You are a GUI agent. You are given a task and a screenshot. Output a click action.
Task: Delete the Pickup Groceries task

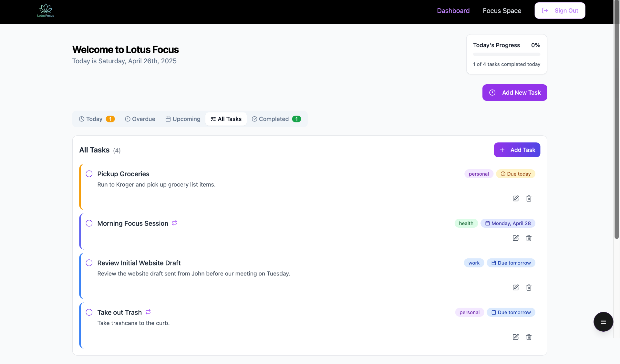529,198
